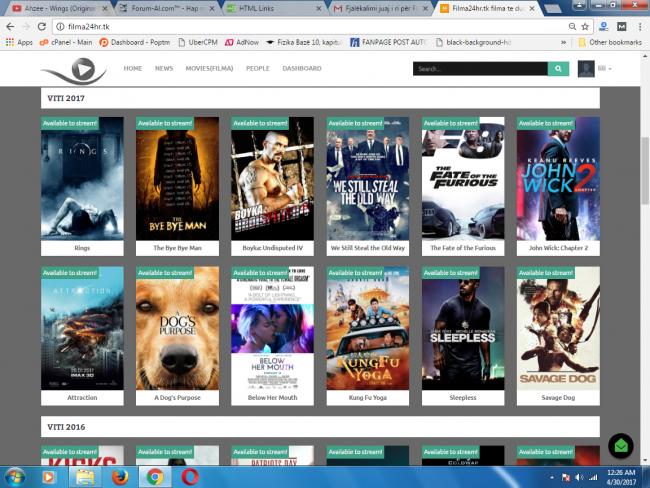Click the VITI 2017 section heading
Screen dimensions: 650x488
(x=66, y=98)
